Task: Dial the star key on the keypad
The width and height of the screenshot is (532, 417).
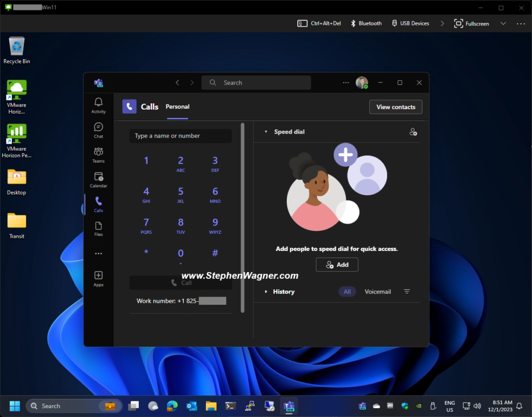Action: click(146, 253)
